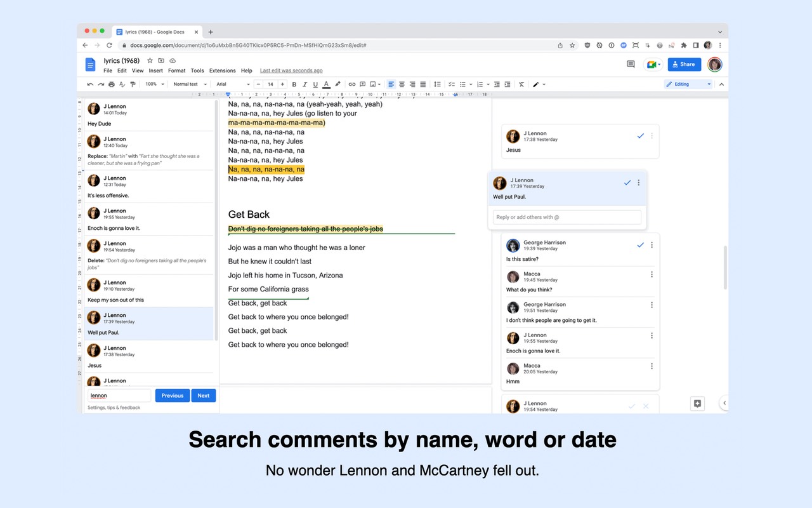Open line and paragraph spacing options
Screen dimensions: 812x508
tap(437, 84)
